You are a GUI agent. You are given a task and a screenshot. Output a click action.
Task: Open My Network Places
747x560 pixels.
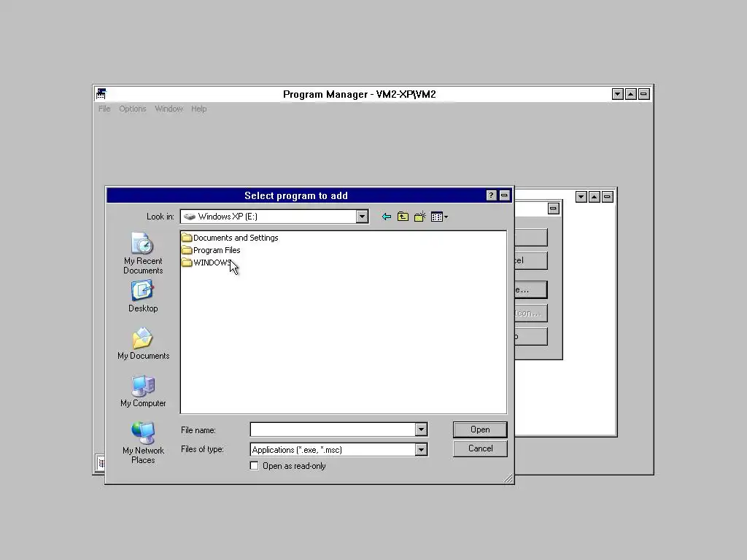[x=143, y=443]
